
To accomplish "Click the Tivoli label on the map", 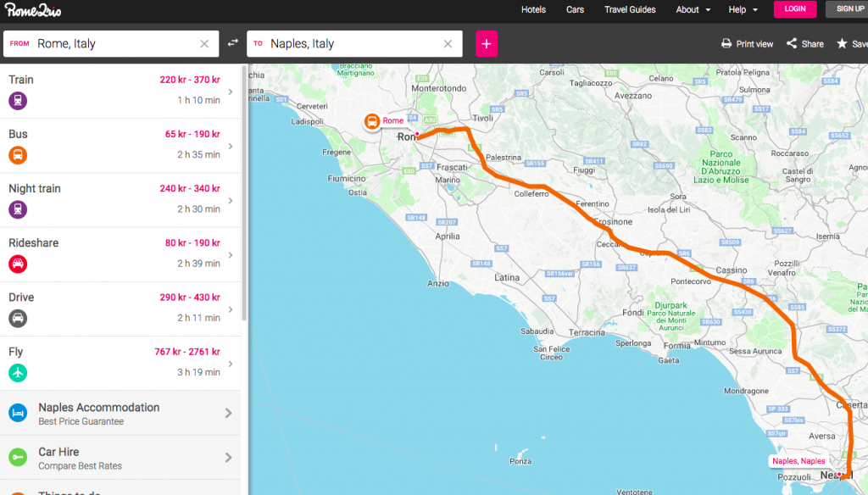I will (x=482, y=118).
